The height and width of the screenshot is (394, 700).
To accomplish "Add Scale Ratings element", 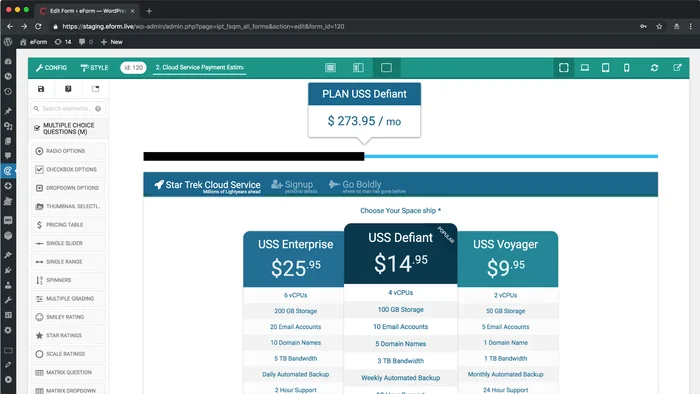I will pyautogui.click(x=68, y=354).
